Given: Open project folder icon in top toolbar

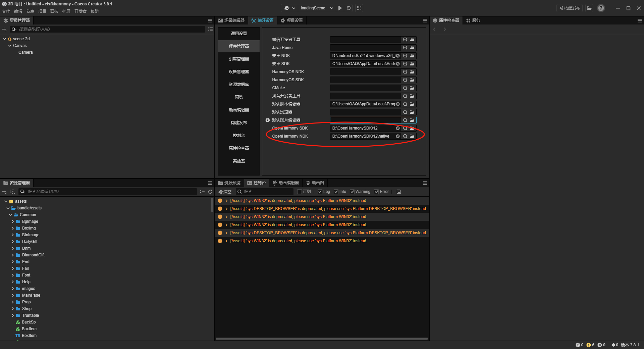Looking at the screenshot, I should pos(589,8).
